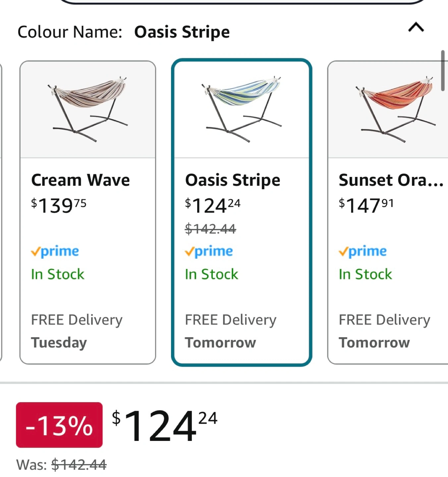This screenshot has height=477, width=448.
Task: Click the vertical scrollbar handle at right
Action: coord(443,71)
